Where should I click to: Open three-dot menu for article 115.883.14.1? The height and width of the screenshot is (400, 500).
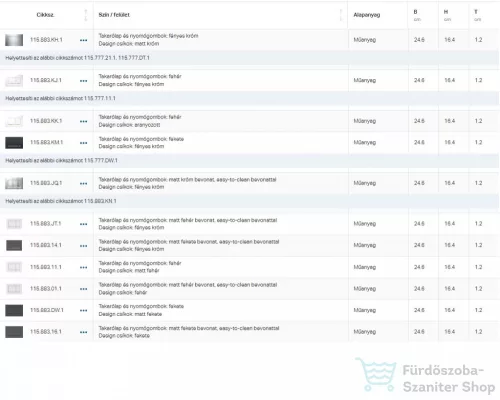(x=83, y=246)
